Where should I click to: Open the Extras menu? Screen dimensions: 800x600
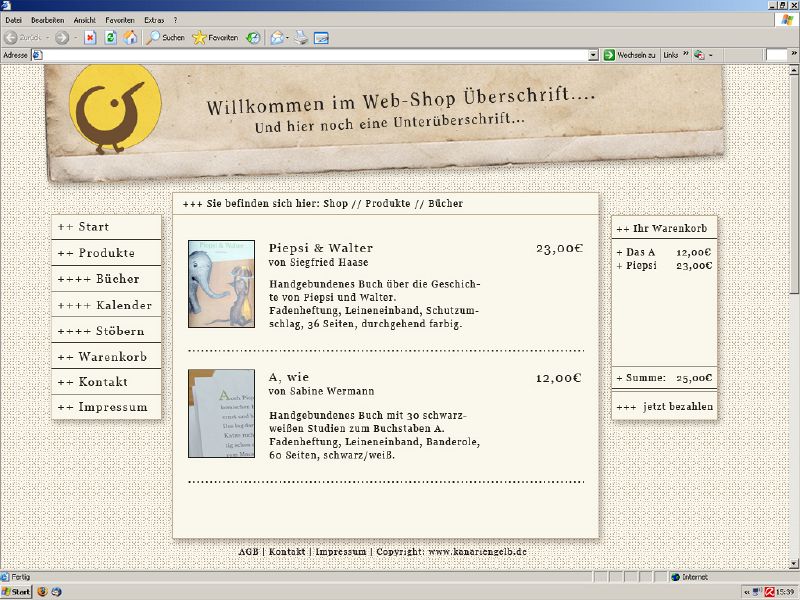tap(154, 20)
